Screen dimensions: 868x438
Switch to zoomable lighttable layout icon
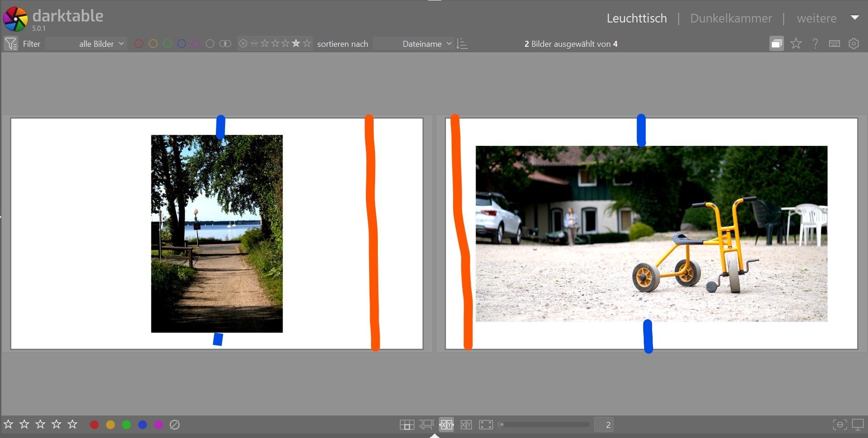tap(426, 425)
